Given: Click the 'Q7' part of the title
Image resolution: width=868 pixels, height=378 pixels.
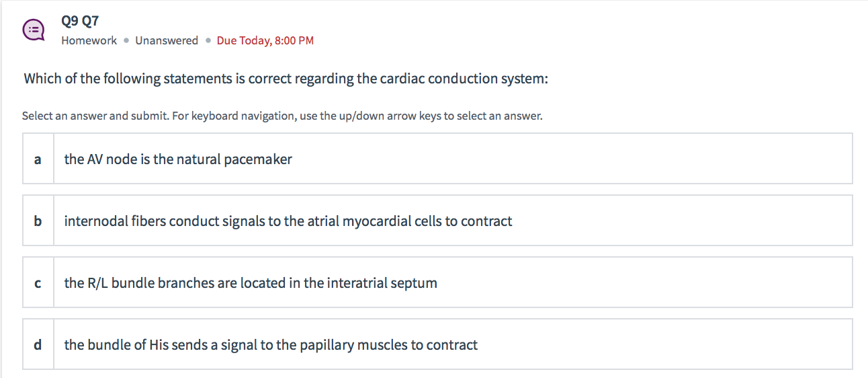Looking at the screenshot, I should pyautogui.click(x=90, y=22).
